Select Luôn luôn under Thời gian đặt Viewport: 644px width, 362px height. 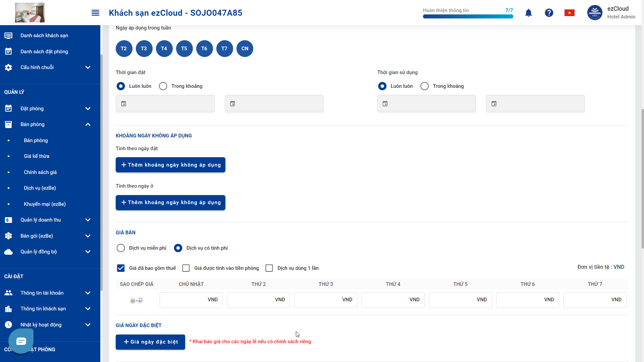point(121,86)
